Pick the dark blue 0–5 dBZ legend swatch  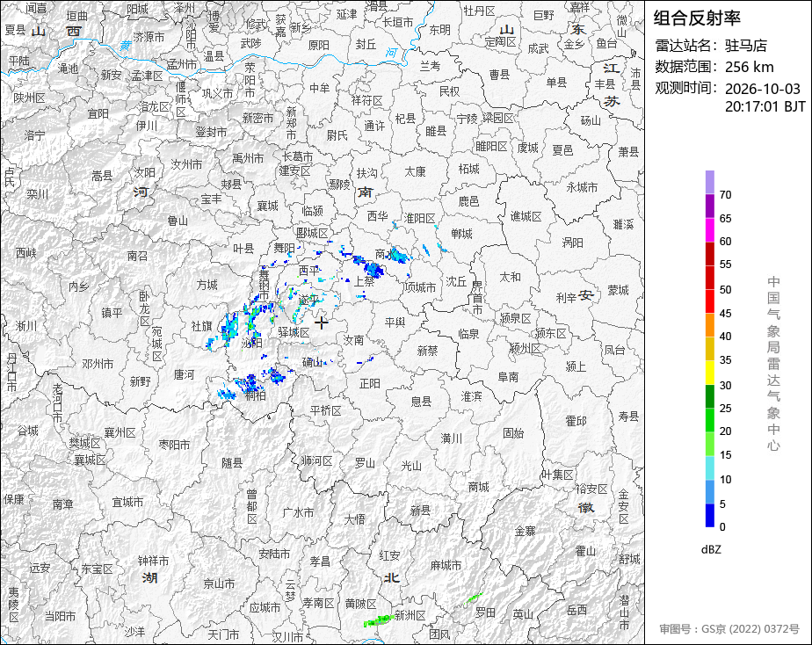click(709, 515)
